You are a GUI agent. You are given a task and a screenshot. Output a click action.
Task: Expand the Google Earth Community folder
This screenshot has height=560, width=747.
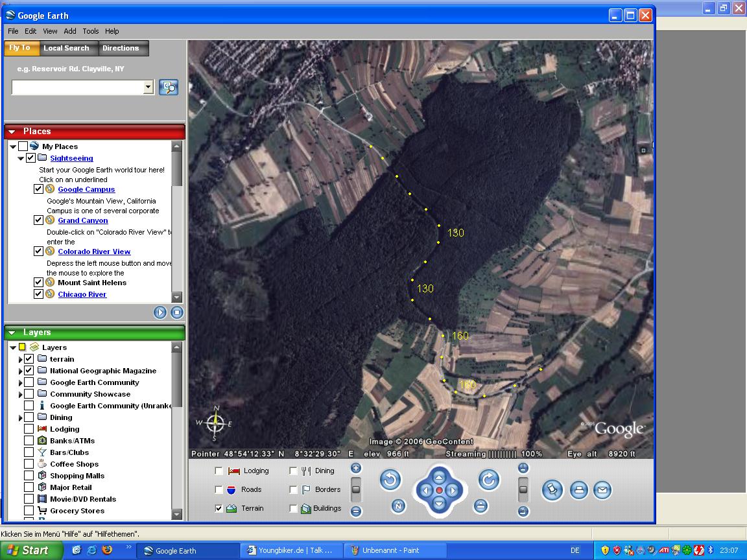[x=21, y=382]
